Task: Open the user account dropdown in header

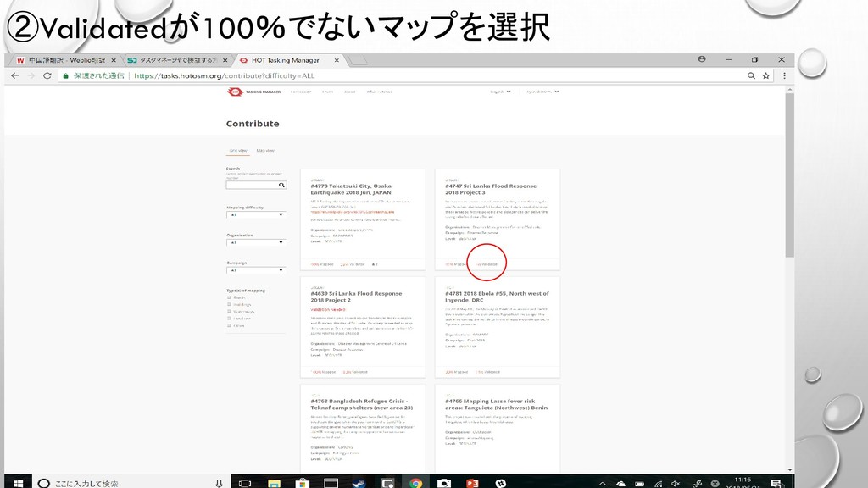Action: (x=542, y=91)
